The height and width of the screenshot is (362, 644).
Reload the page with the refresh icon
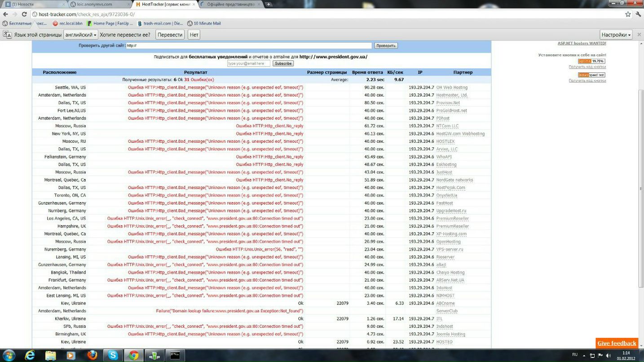click(x=25, y=14)
